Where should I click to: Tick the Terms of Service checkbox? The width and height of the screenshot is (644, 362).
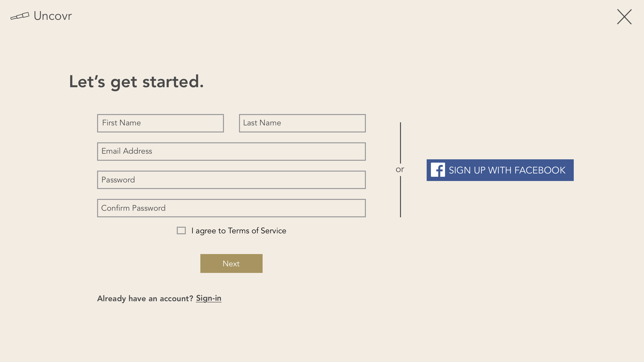pos(181,230)
